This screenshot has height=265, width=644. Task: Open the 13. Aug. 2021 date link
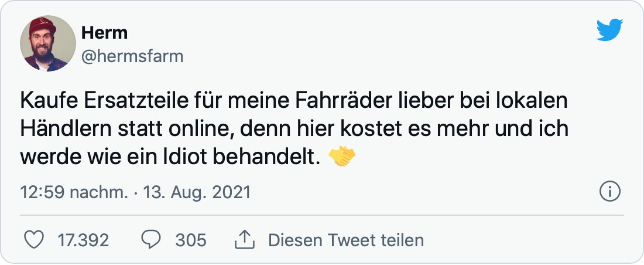tap(197, 192)
